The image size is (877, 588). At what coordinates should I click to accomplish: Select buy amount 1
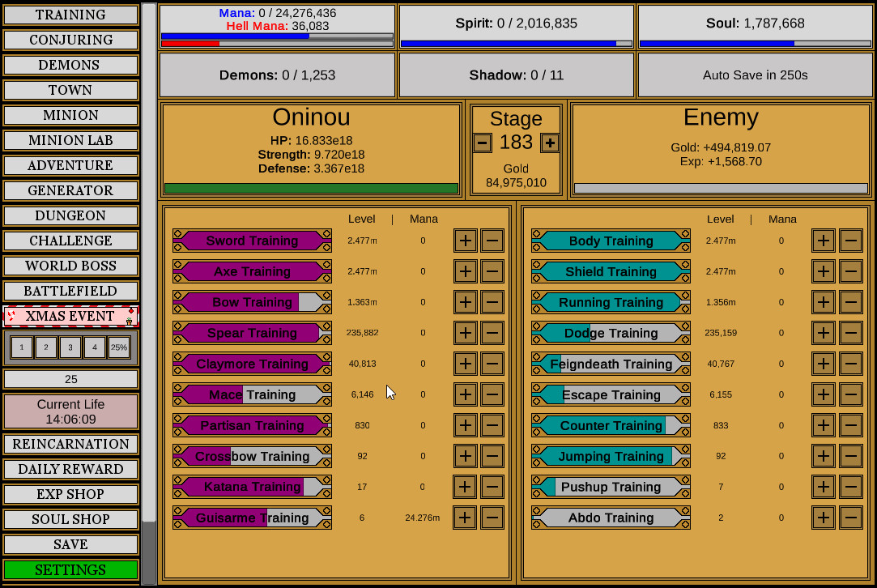[x=21, y=347]
